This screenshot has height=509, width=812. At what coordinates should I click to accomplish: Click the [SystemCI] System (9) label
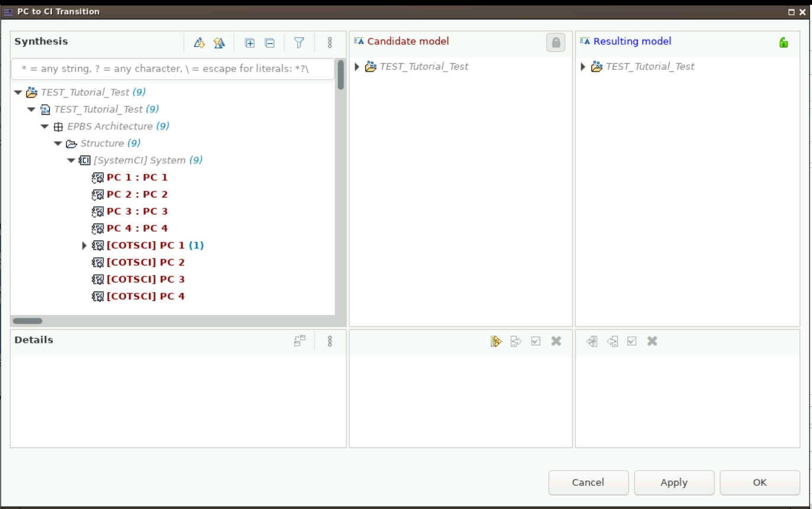(x=148, y=160)
